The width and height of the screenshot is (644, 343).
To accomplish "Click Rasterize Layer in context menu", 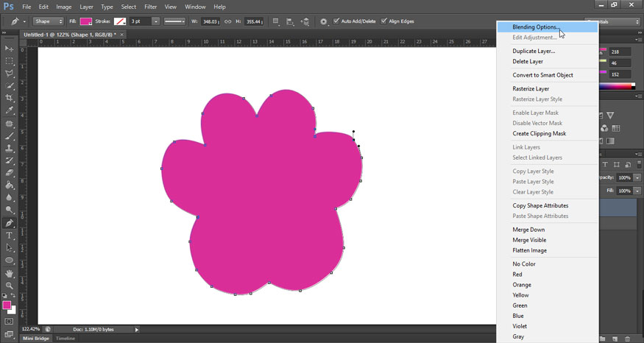I will tap(531, 89).
